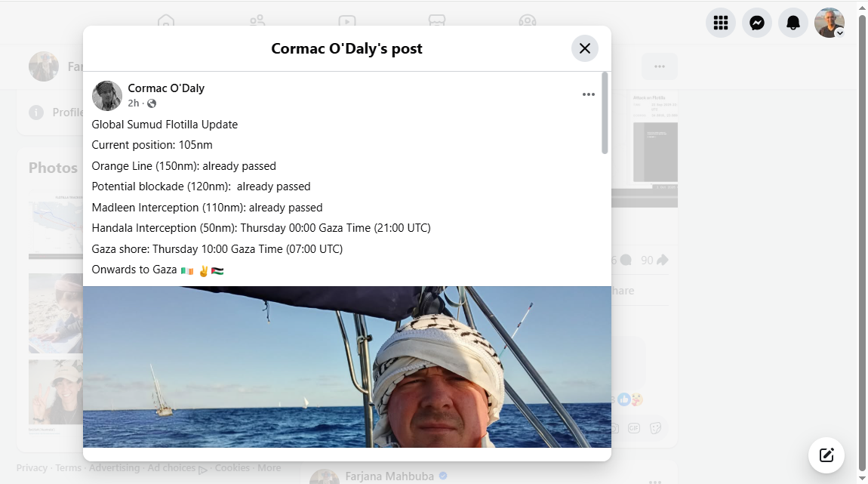Open the Privacy footer link
The height and width of the screenshot is (484, 868).
pos(32,468)
